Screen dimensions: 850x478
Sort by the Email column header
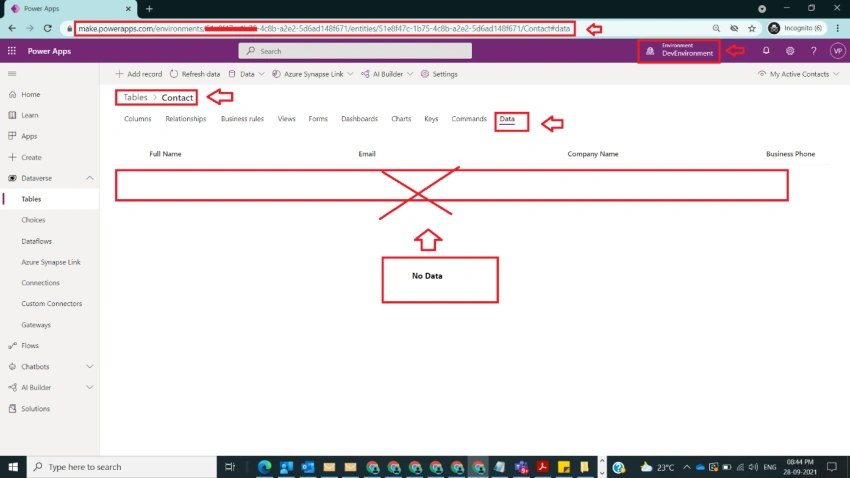(367, 154)
